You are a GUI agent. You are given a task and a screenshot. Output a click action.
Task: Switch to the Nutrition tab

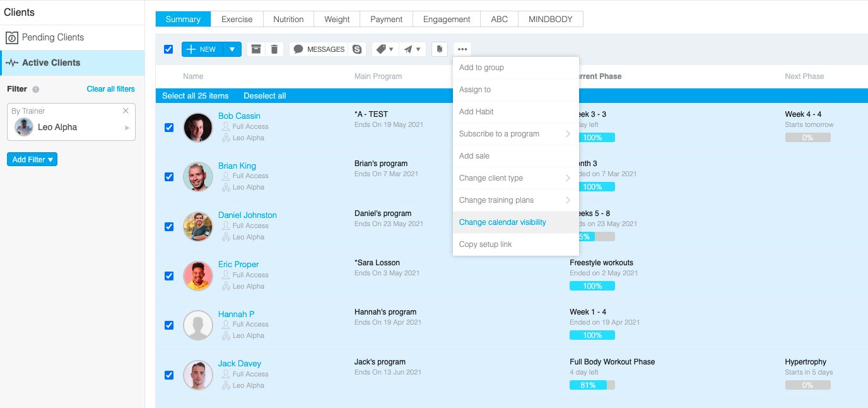click(288, 19)
